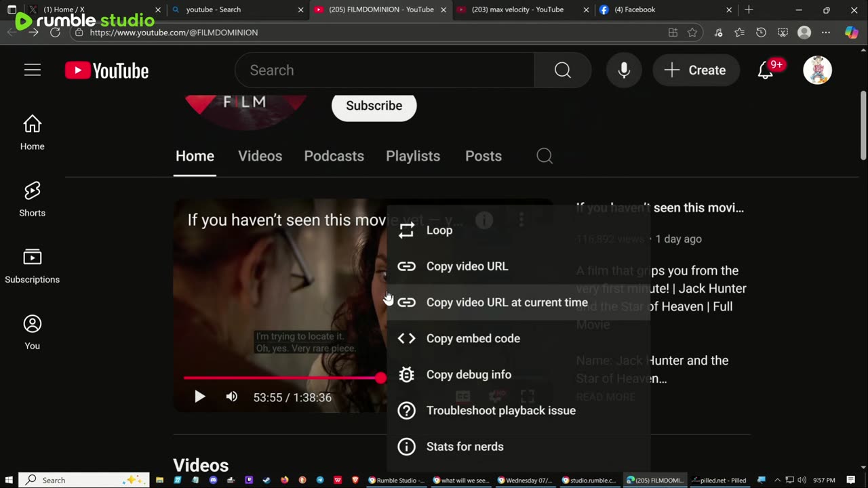
Task: Open the You section in sidebar
Action: click(x=32, y=332)
